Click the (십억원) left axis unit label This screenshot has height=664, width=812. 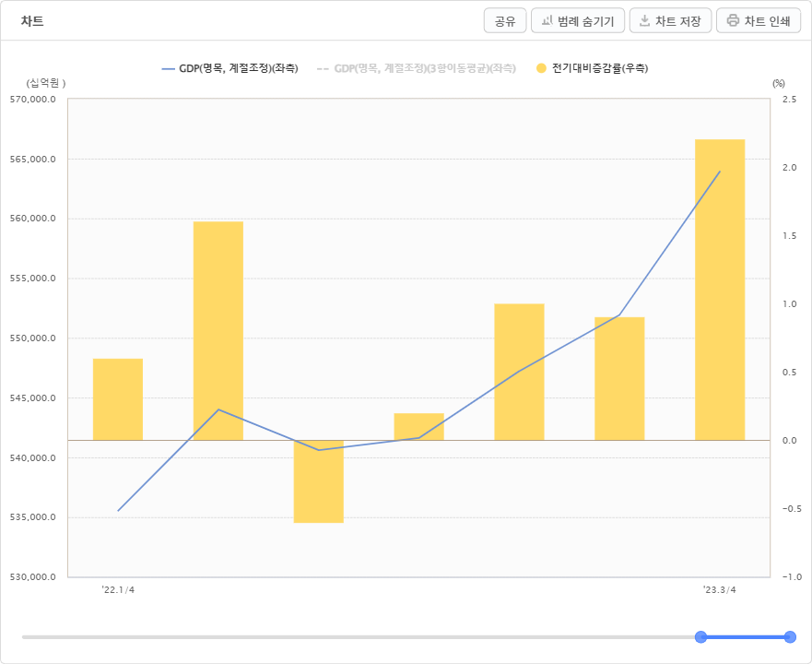[45, 83]
